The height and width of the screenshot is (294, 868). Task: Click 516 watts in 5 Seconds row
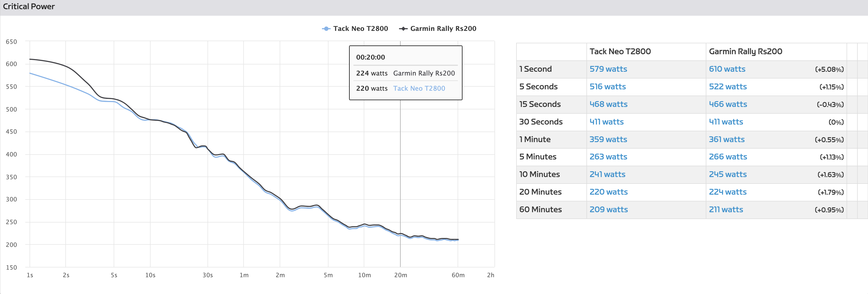tap(607, 86)
